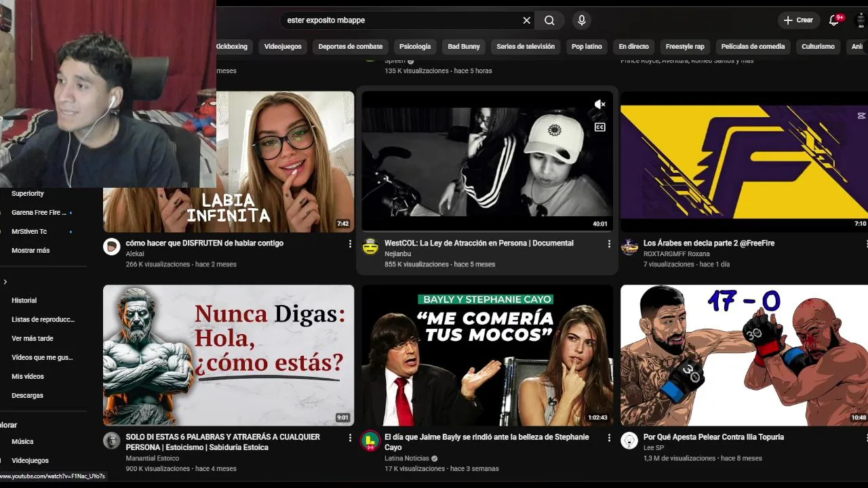This screenshot has width=868, height=488.
Task: Open the yellow Free Fire logo thumbnail
Action: 744,162
